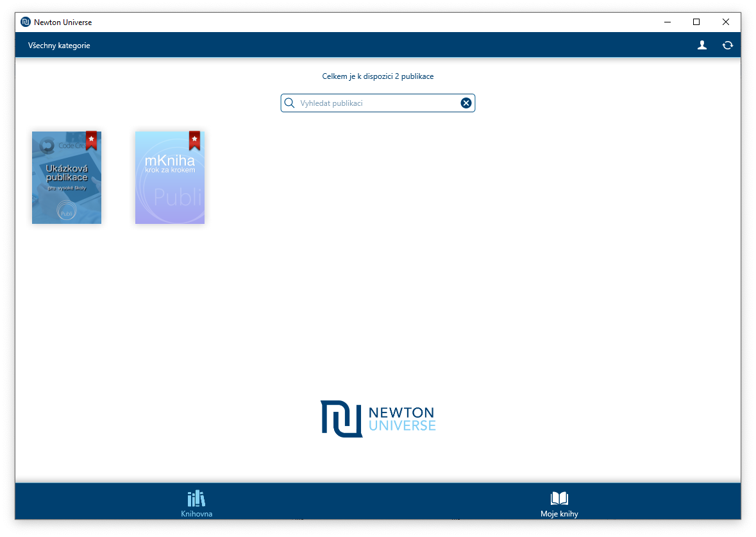This screenshot has width=756, height=537.
Task: Minimize the Newton Universe window
Action: tap(668, 22)
